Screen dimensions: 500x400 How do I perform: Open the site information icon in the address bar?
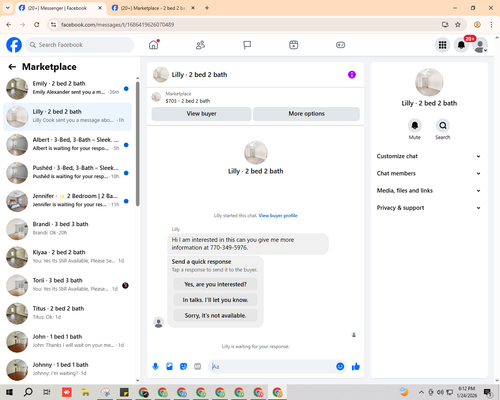point(53,25)
